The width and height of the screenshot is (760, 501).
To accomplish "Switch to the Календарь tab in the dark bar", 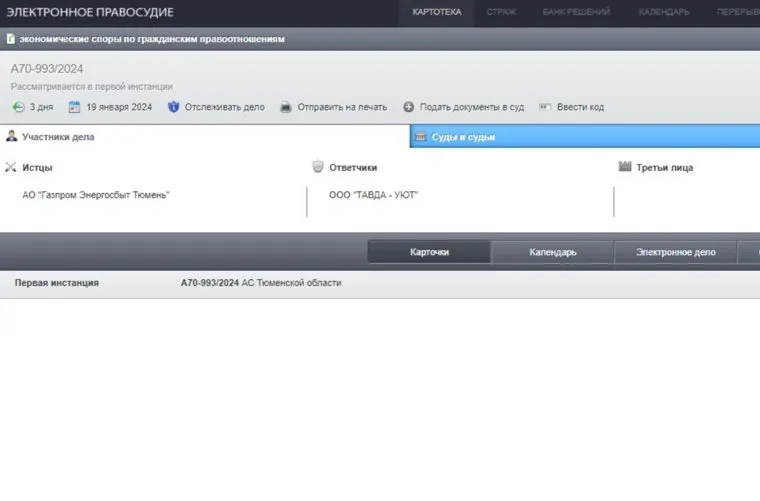I will [x=552, y=252].
